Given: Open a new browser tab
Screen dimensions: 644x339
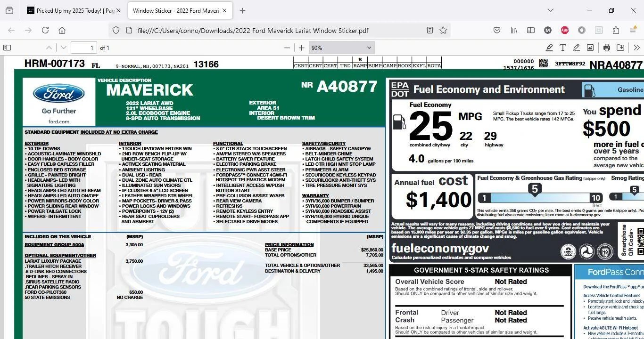Looking at the screenshot, I should click(x=242, y=10).
